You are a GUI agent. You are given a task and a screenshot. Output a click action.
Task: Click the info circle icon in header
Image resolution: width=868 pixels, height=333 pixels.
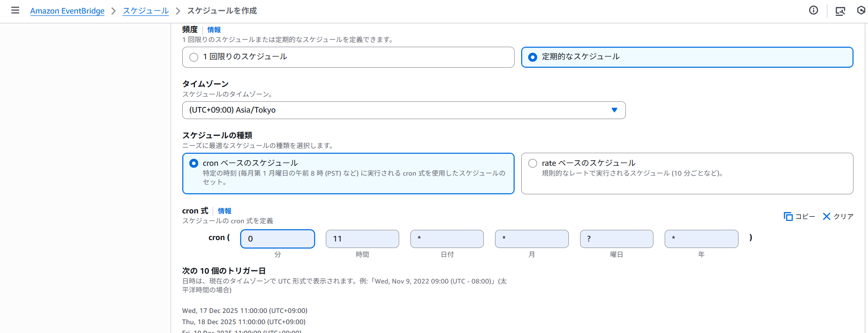pyautogui.click(x=813, y=10)
